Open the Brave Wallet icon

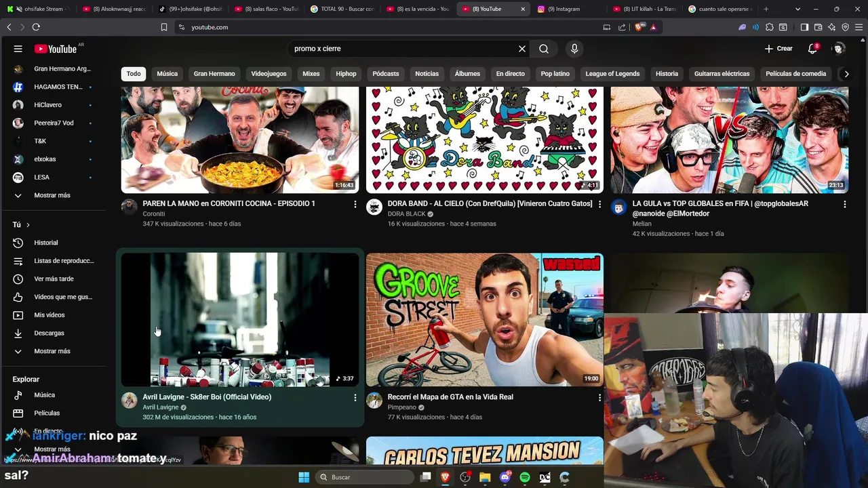[x=818, y=27]
